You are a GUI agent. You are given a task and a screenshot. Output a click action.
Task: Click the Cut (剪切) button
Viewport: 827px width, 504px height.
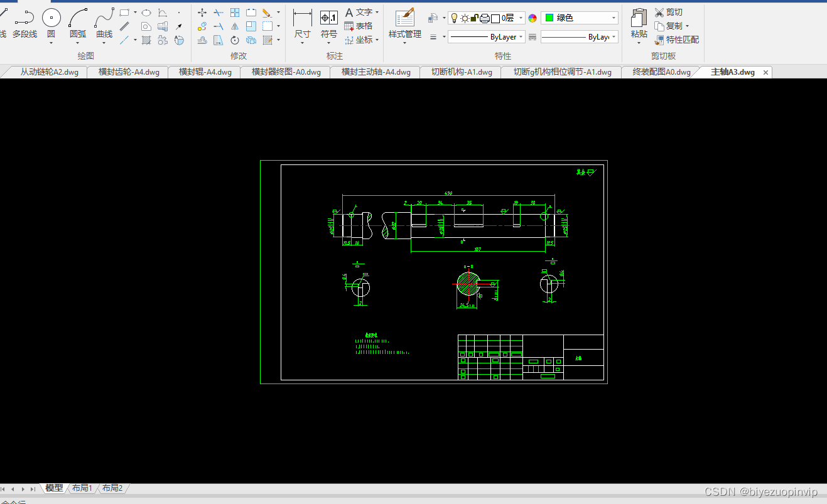click(x=668, y=12)
